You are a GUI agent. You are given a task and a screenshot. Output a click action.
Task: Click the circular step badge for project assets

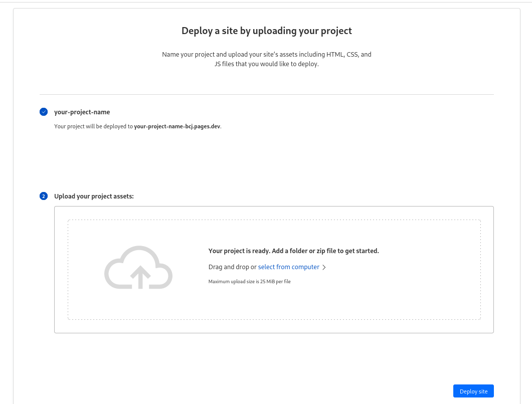tap(44, 196)
